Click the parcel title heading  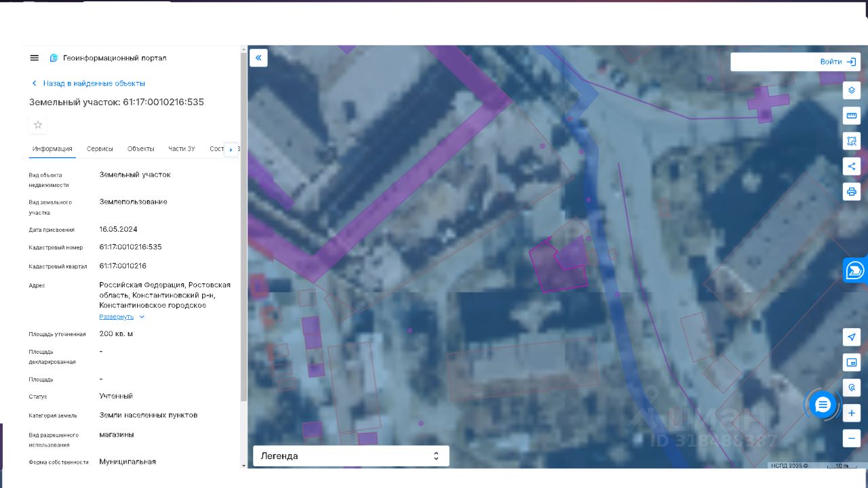117,102
